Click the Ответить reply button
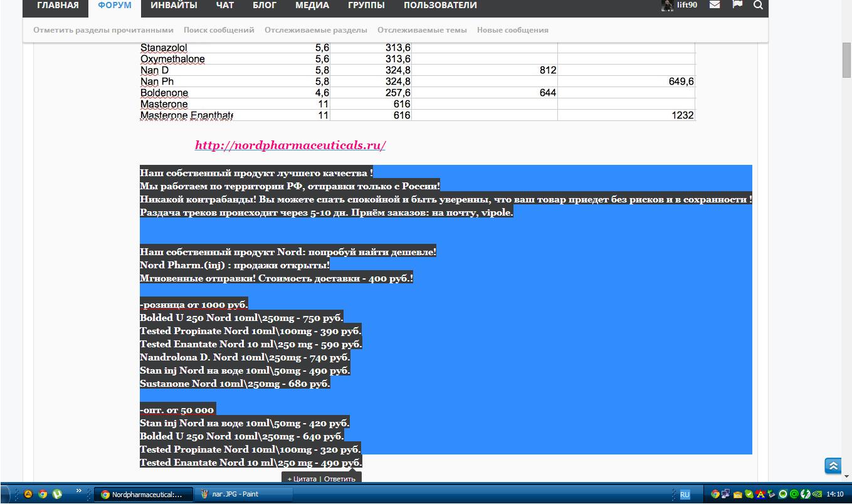852x504 pixels. 340,479
